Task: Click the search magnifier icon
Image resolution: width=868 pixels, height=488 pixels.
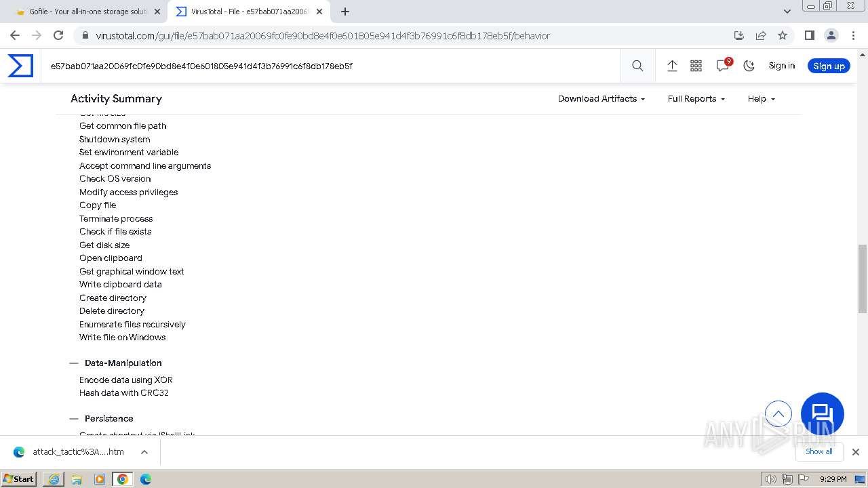Action: point(637,66)
